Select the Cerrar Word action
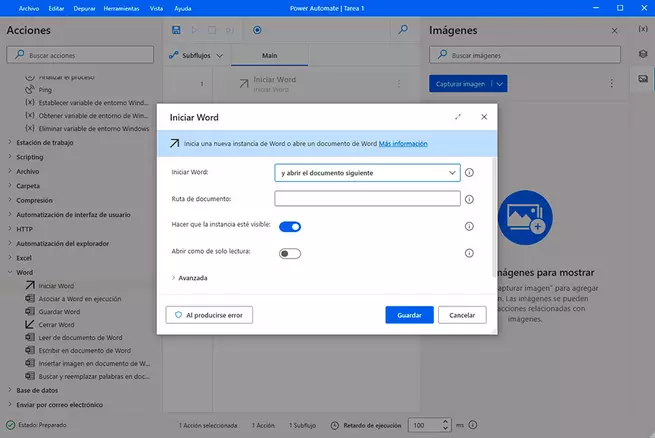 pos(56,325)
